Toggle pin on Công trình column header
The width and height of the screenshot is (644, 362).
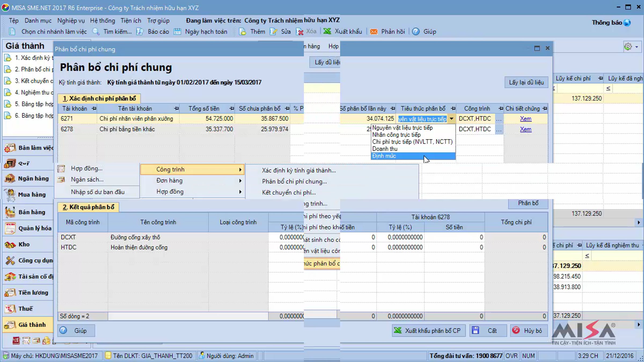point(501,109)
